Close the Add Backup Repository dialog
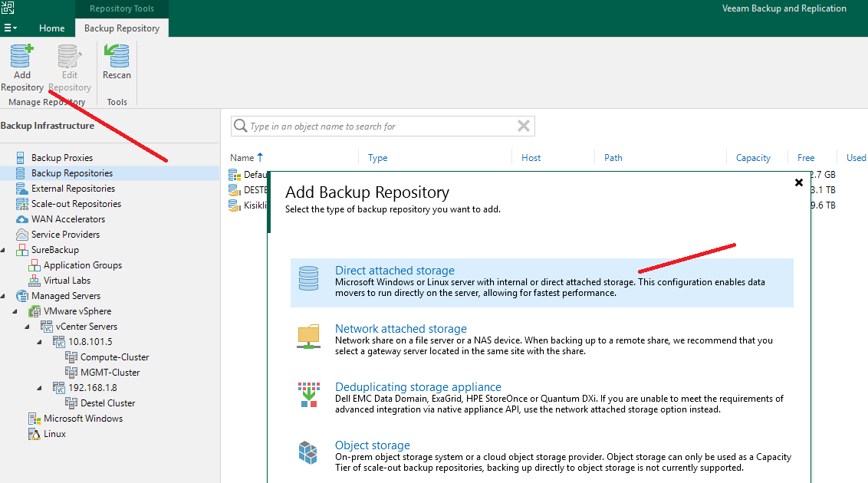This screenshot has height=483, width=868. pyautogui.click(x=798, y=182)
